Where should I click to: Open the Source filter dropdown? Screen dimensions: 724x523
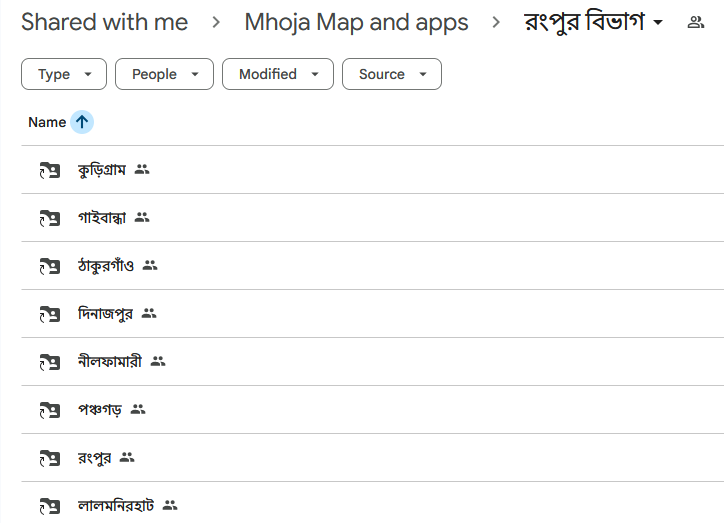click(392, 74)
